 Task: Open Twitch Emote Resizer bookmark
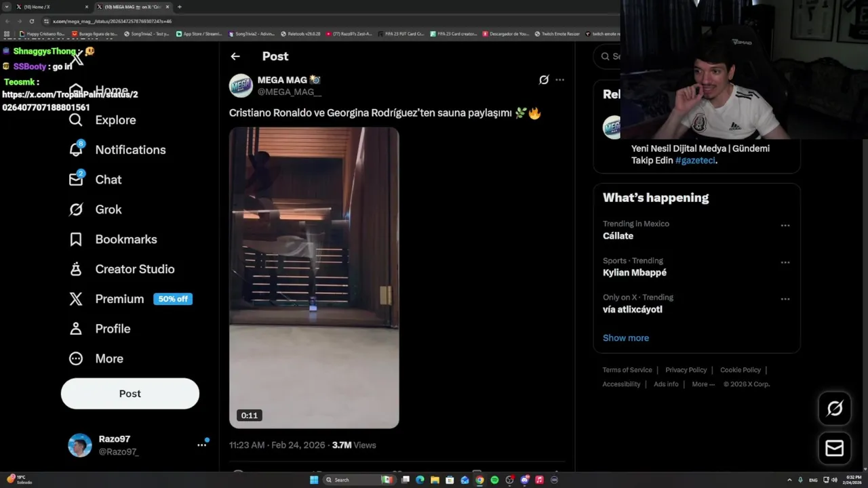(x=557, y=34)
